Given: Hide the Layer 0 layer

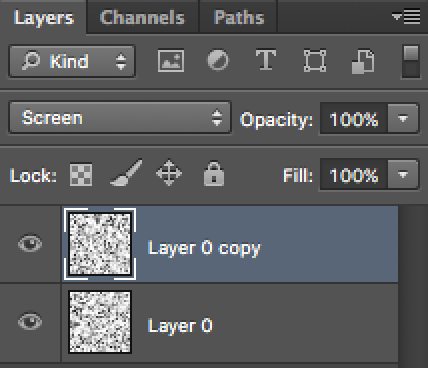Looking at the screenshot, I should coord(30,322).
